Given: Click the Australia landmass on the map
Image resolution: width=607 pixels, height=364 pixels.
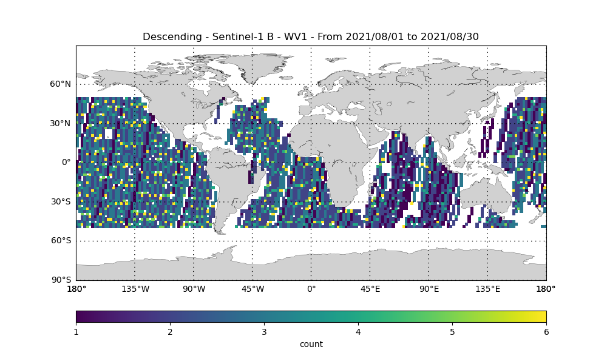Looking at the screenshot, I should (486, 195).
